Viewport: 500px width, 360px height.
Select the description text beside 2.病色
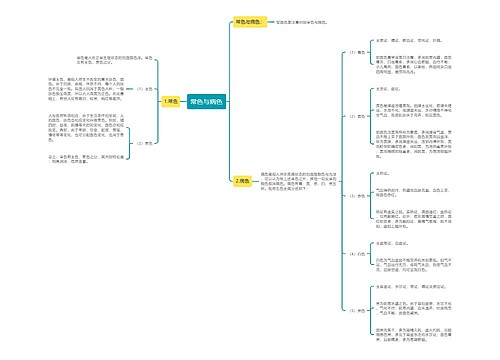pyautogui.click(x=299, y=181)
